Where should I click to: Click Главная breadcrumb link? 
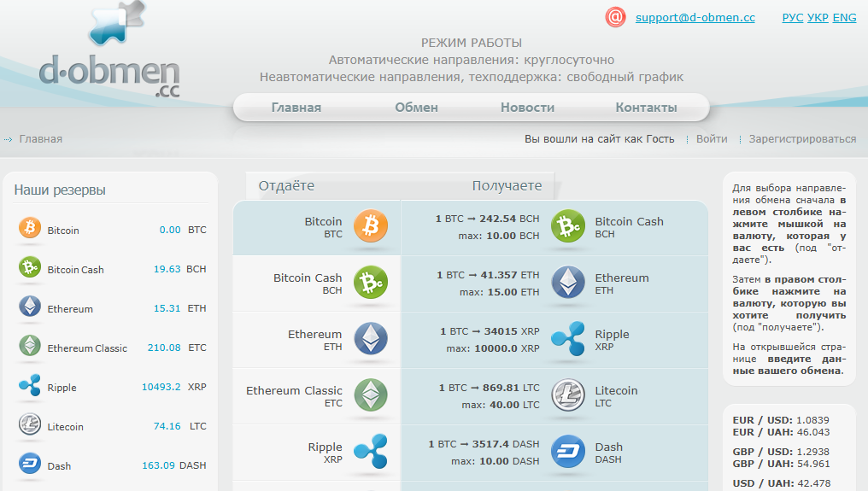pos(41,139)
